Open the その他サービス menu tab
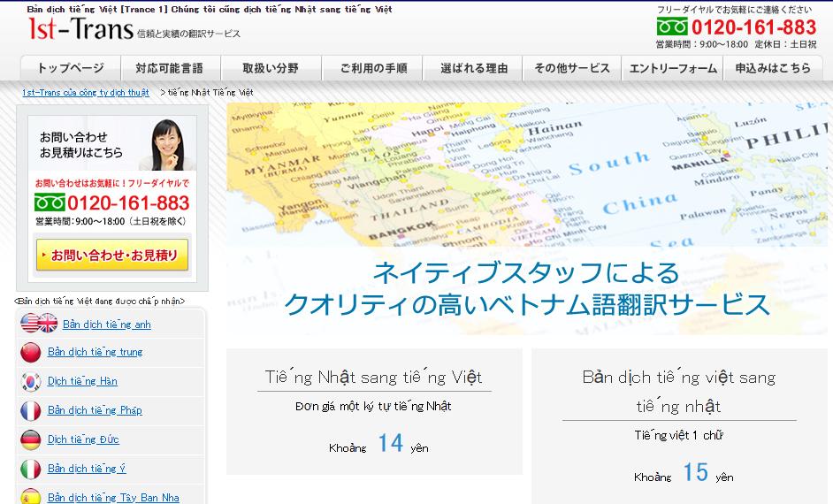Viewport: 833px width, 504px height. tap(572, 68)
